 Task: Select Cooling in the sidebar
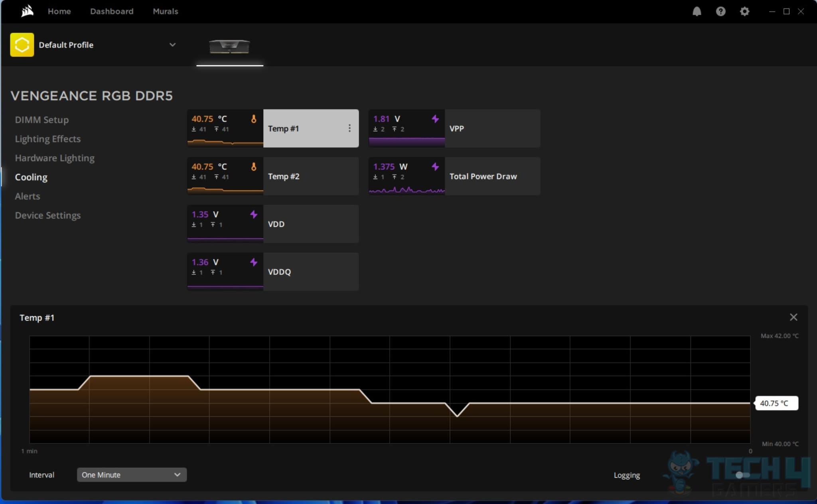coord(31,177)
